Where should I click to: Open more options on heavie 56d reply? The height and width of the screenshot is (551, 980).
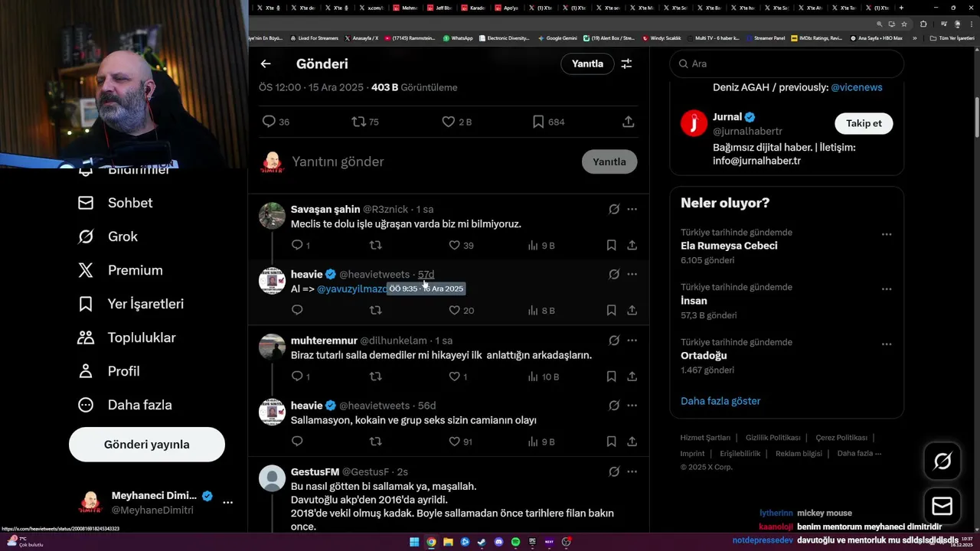point(632,406)
